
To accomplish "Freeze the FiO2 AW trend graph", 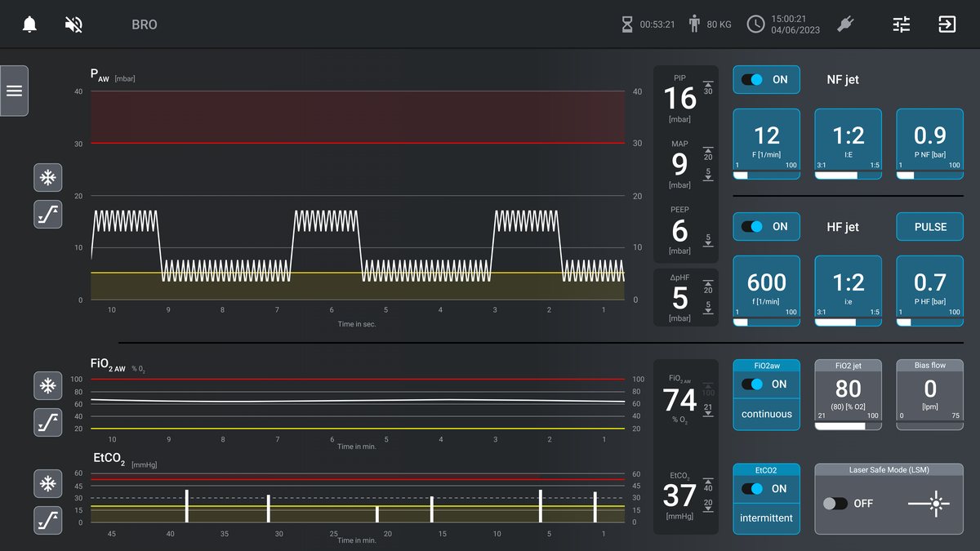I will coord(48,385).
